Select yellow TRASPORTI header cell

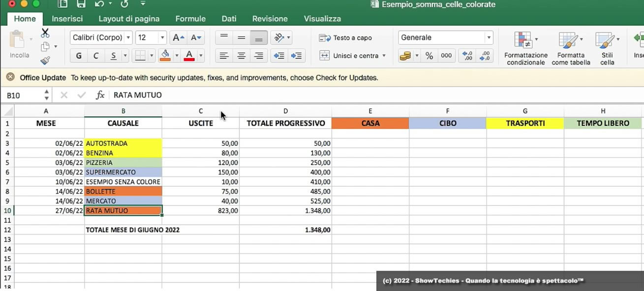pos(525,124)
